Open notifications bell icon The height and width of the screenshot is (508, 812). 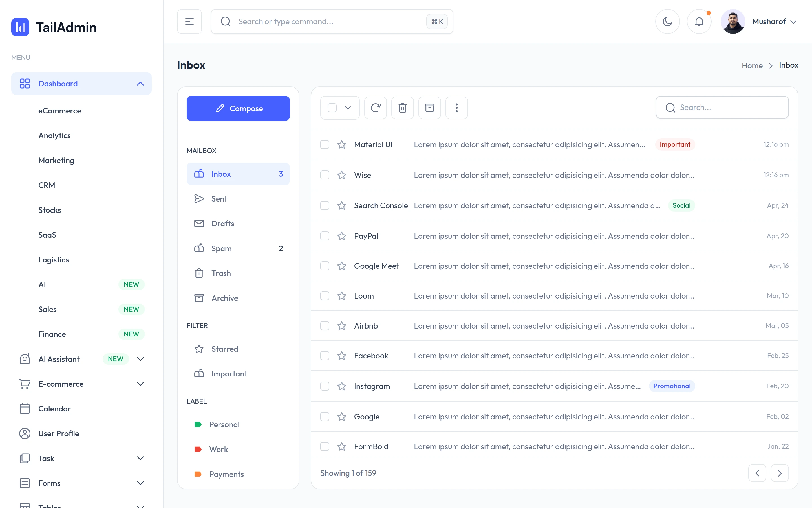699,21
